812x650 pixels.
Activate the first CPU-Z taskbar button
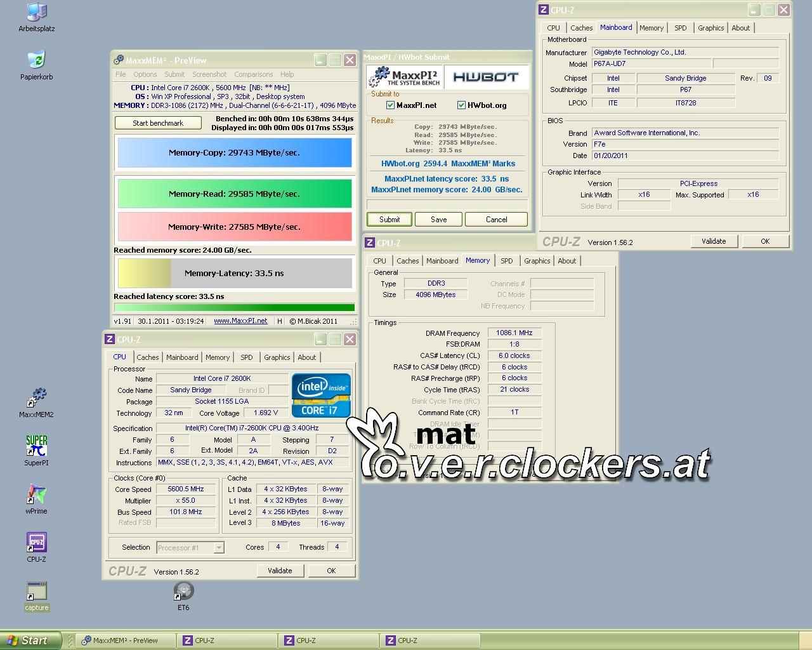coord(227,640)
